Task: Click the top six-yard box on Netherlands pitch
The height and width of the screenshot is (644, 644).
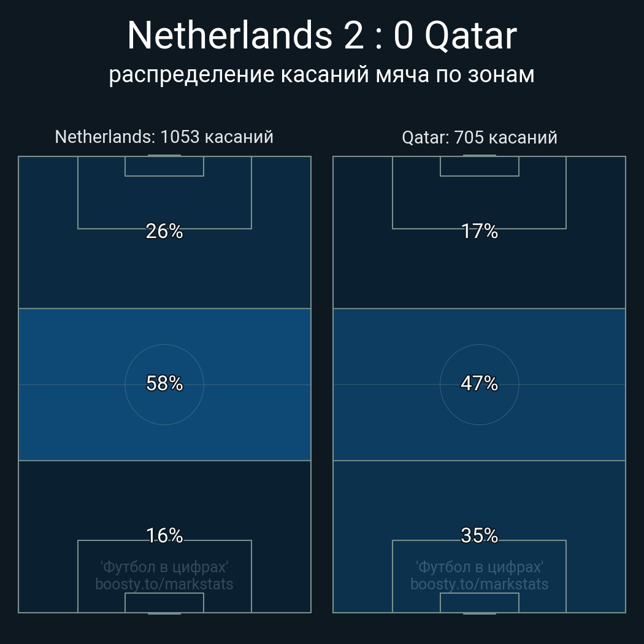Action: tap(164, 166)
